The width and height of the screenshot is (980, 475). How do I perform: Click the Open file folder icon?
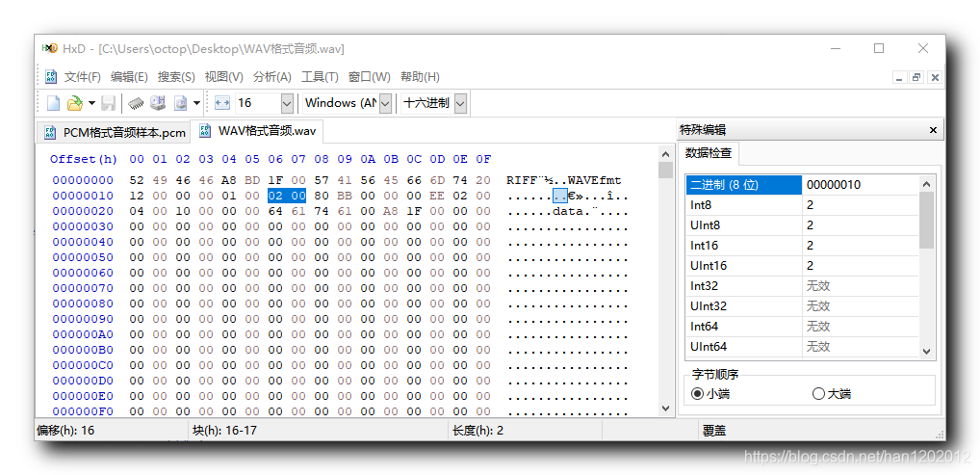click(75, 103)
